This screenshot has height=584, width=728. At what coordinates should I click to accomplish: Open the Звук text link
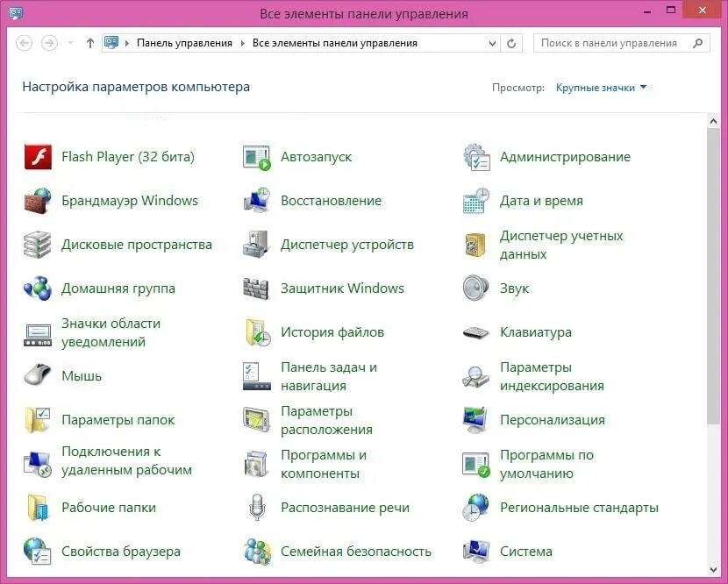point(515,288)
